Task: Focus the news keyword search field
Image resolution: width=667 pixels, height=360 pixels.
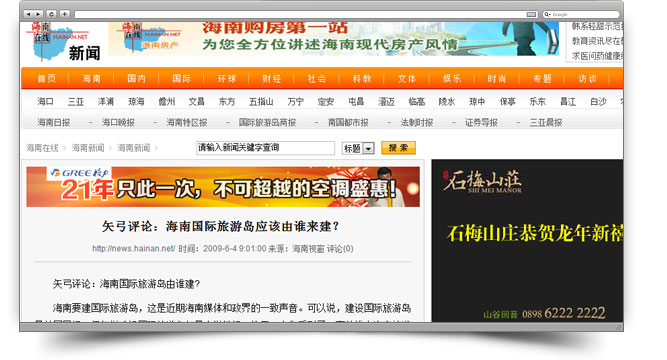Action: [x=265, y=148]
